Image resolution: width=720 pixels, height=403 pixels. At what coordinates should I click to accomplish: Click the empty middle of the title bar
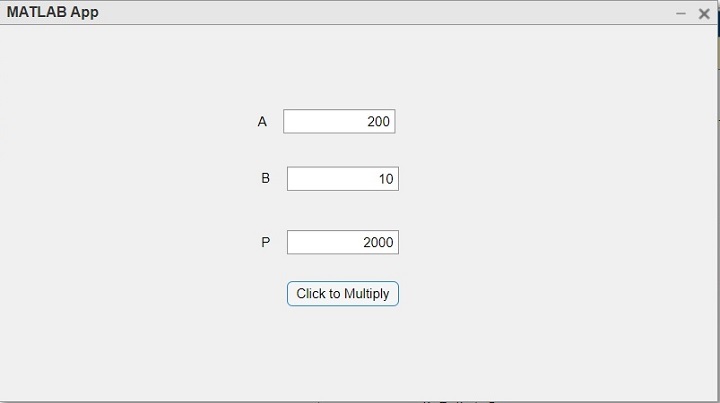(x=380, y=13)
